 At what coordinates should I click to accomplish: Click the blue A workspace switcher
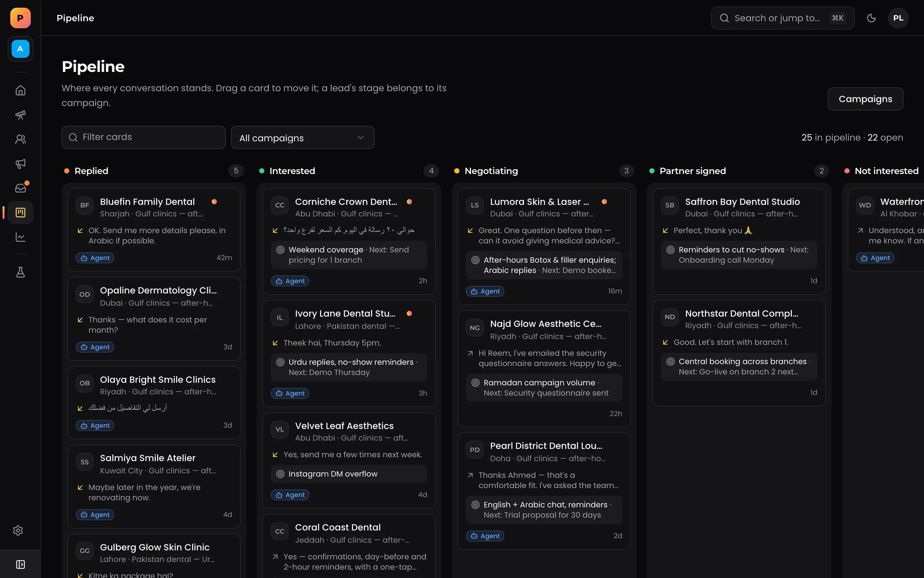[20, 49]
